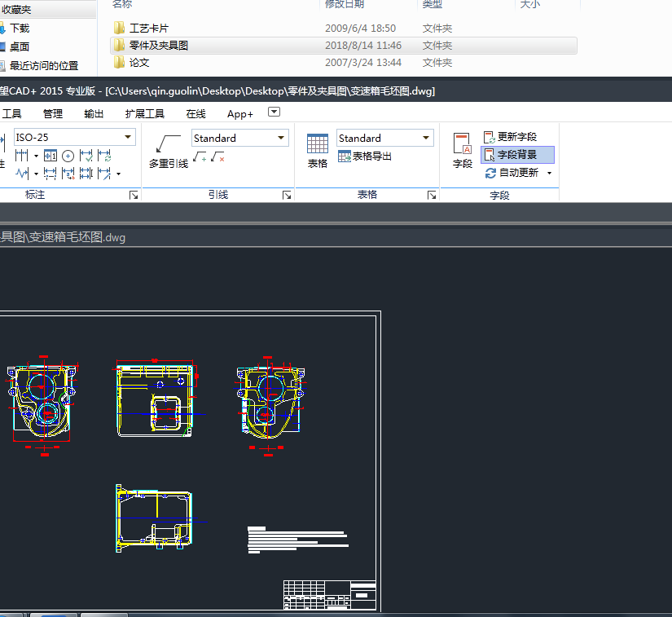672x617 pixels.
Task: Click the continue dimension icon
Action: click(21, 156)
